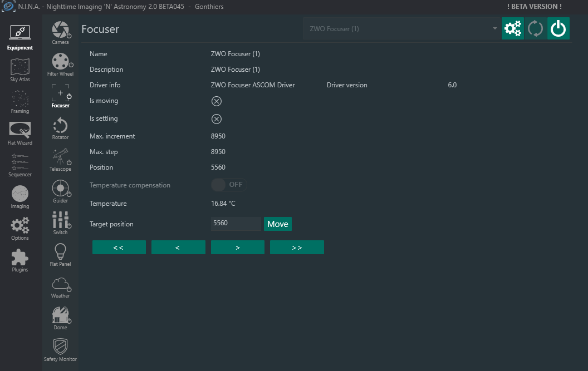Open the Weather equipment tab
The height and width of the screenshot is (371, 588).
coord(60,286)
